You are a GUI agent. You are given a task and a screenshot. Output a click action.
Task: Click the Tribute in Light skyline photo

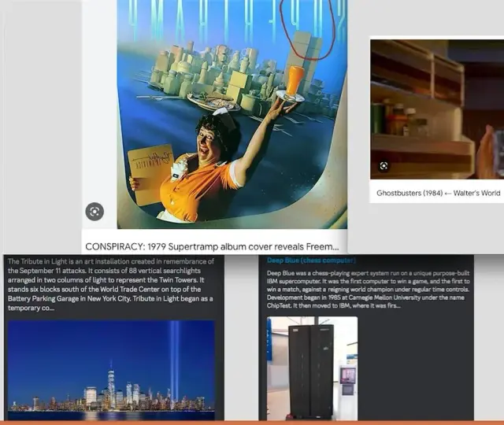tap(111, 370)
